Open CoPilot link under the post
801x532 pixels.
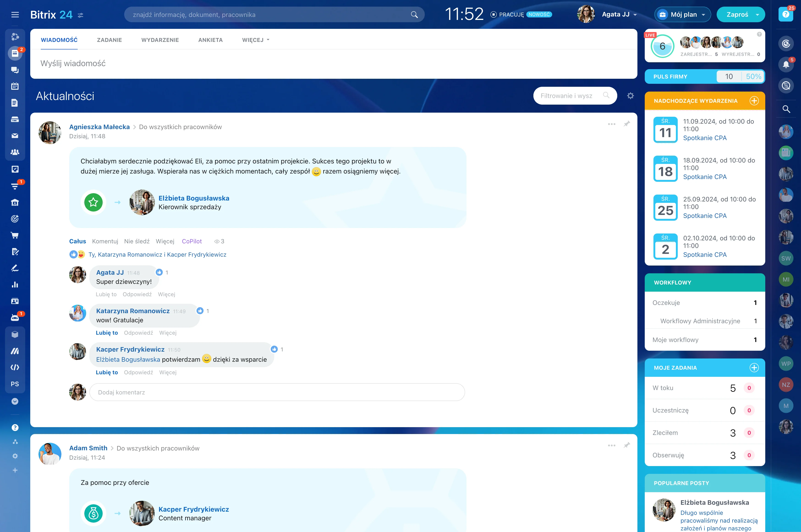pos(192,241)
